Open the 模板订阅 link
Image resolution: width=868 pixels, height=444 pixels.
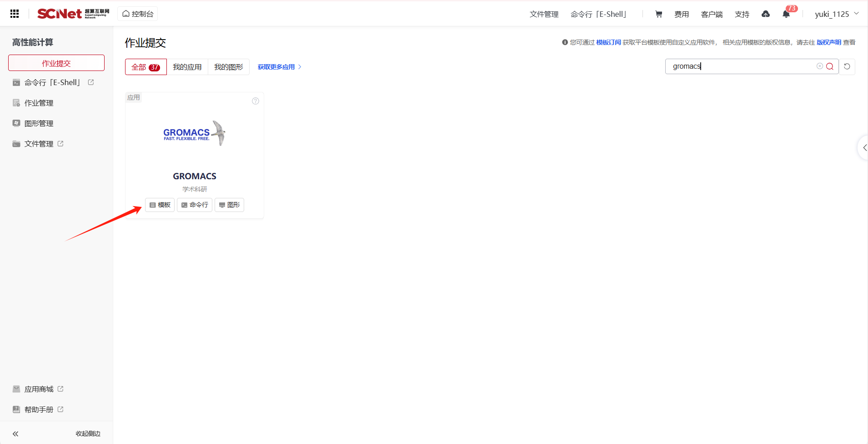tap(608, 42)
